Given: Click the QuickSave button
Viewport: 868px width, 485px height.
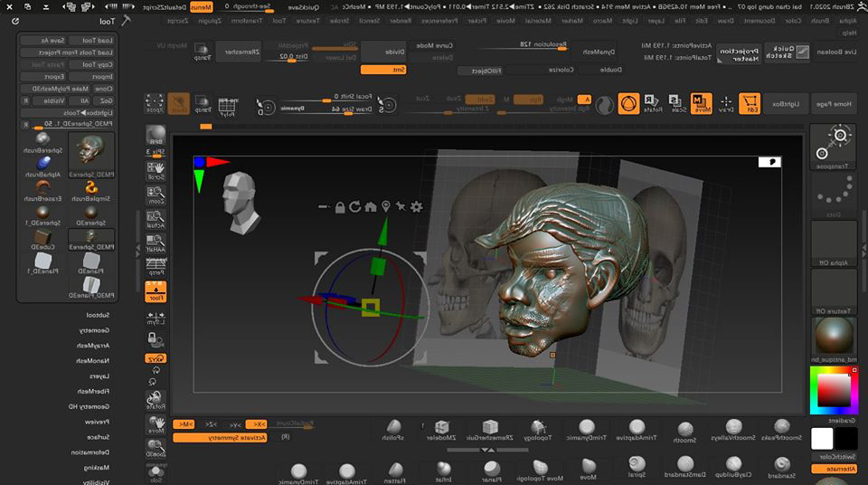Looking at the screenshot, I should click(304, 7).
